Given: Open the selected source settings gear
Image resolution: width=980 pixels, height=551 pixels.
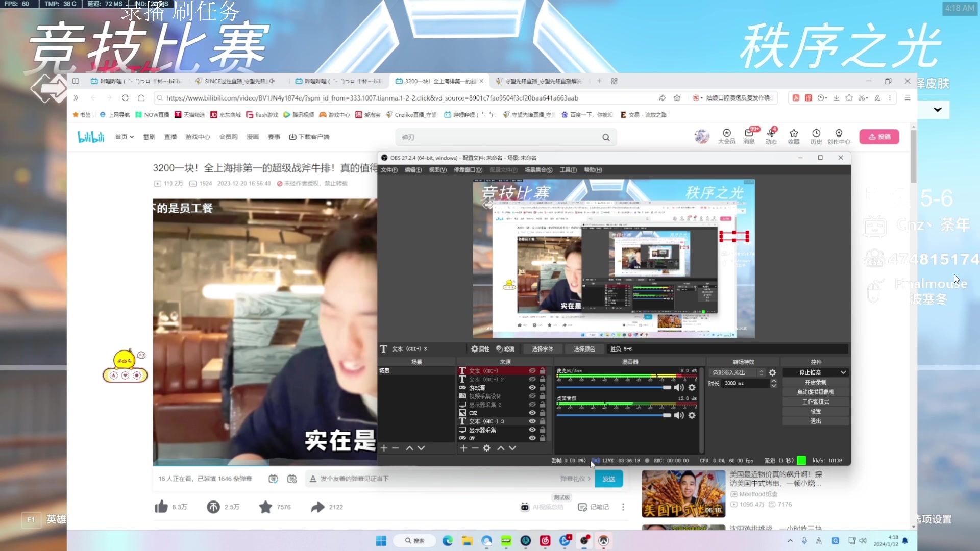Looking at the screenshot, I should tap(487, 448).
